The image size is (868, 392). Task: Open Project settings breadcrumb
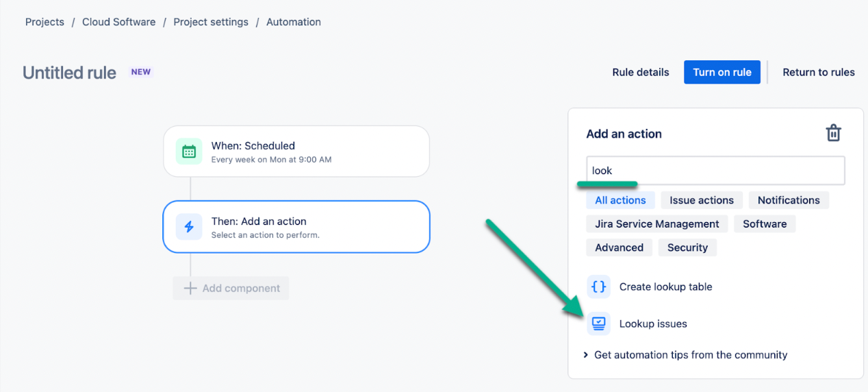(x=211, y=22)
